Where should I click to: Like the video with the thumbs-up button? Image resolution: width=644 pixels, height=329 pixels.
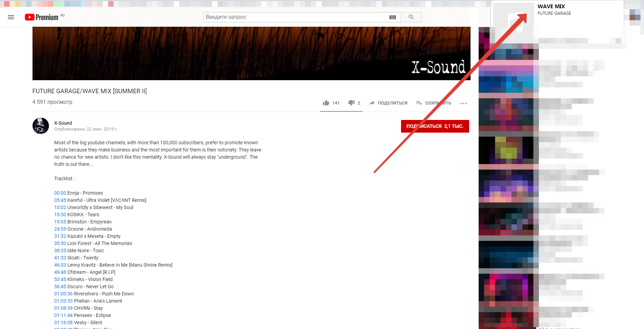coord(326,102)
